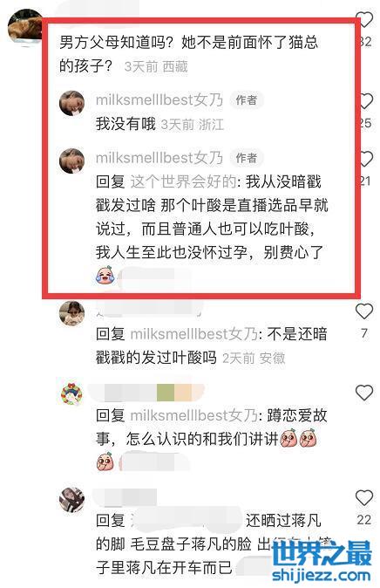Image resolution: width=380 pixels, height=588 pixels.
Task: Tap the crying emoji in author's reply
Action: (106, 276)
